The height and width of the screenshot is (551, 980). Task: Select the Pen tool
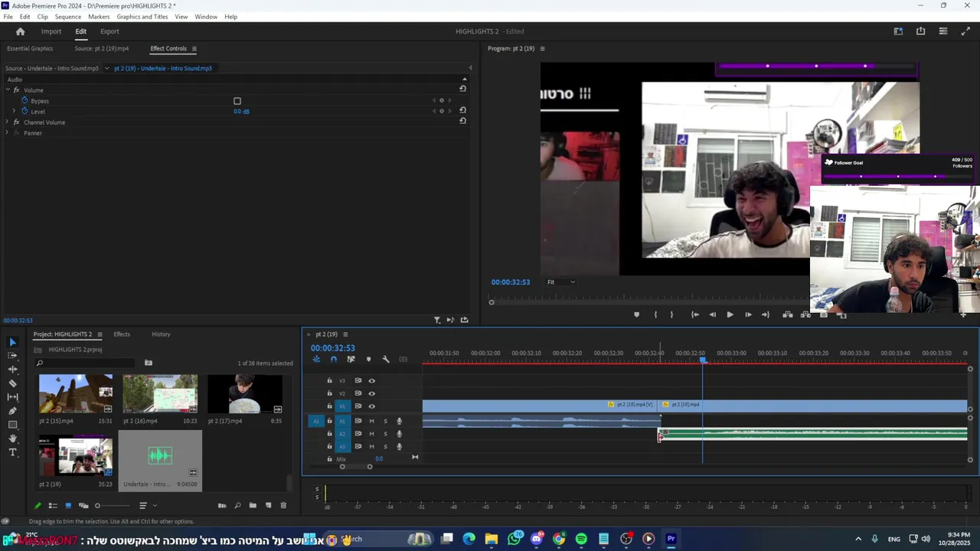point(12,411)
